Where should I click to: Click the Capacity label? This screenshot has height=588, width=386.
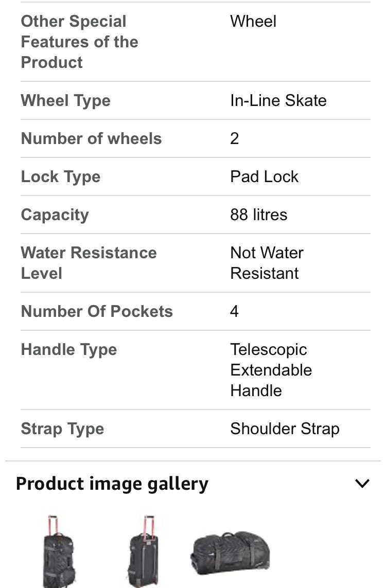[55, 215]
